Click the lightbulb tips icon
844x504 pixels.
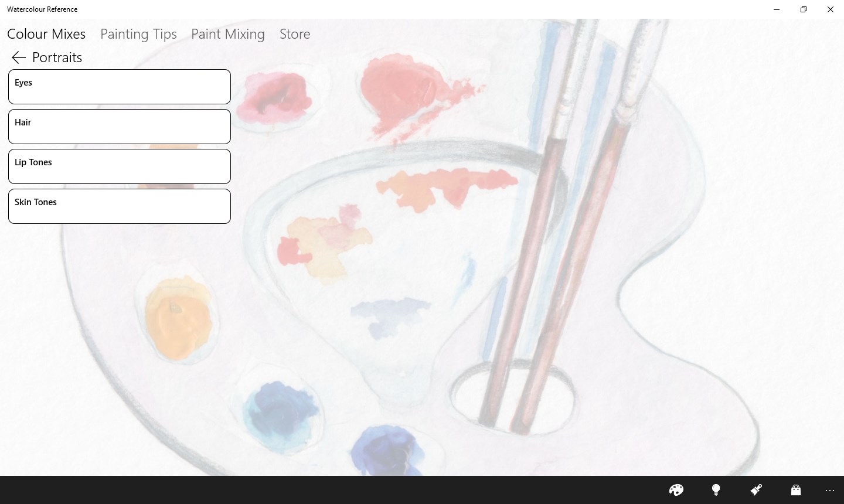(x=716, y=490)
